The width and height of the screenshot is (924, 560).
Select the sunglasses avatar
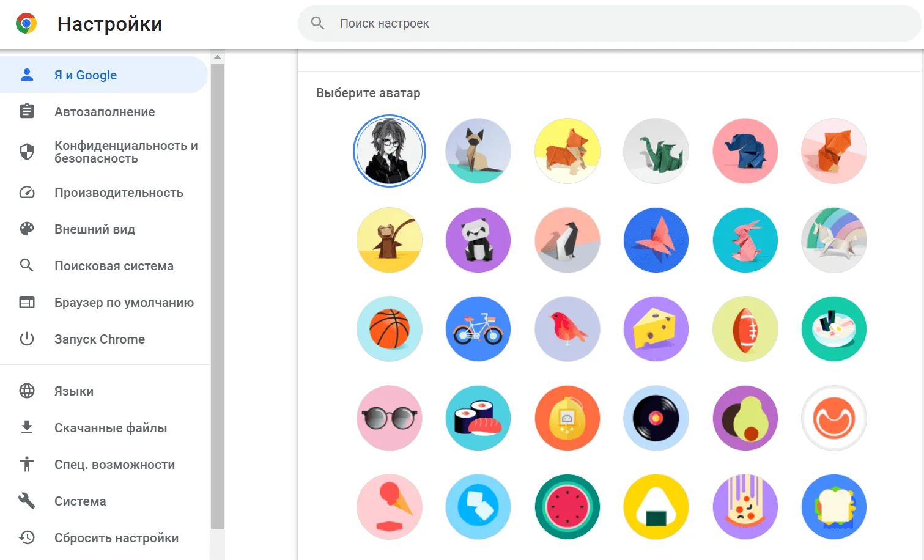[390, 418]
